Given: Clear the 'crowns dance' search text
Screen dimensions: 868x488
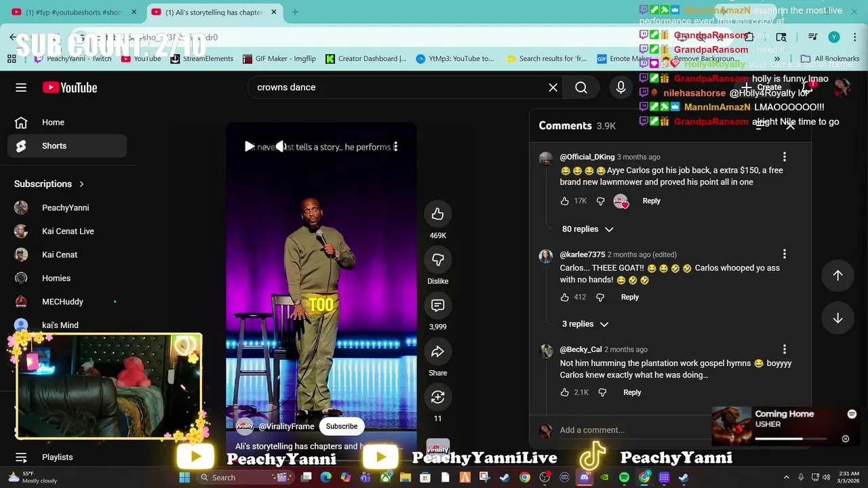Looking at the screenshot, I should [553, 87].
